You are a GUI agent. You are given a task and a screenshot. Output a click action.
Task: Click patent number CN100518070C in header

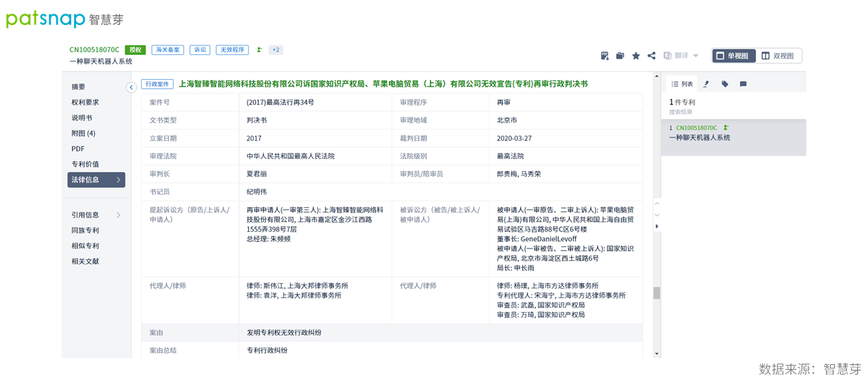(94, 49)
